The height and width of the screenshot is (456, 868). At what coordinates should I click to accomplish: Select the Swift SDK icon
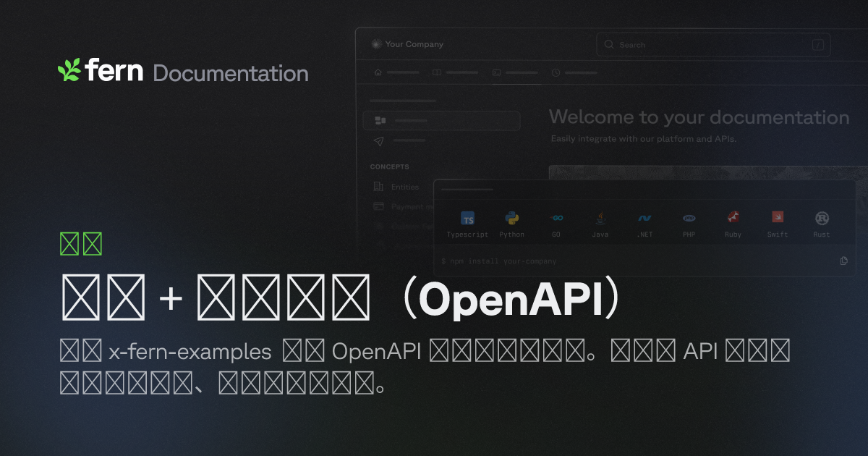pyautogui.click(x=778, y=217)
